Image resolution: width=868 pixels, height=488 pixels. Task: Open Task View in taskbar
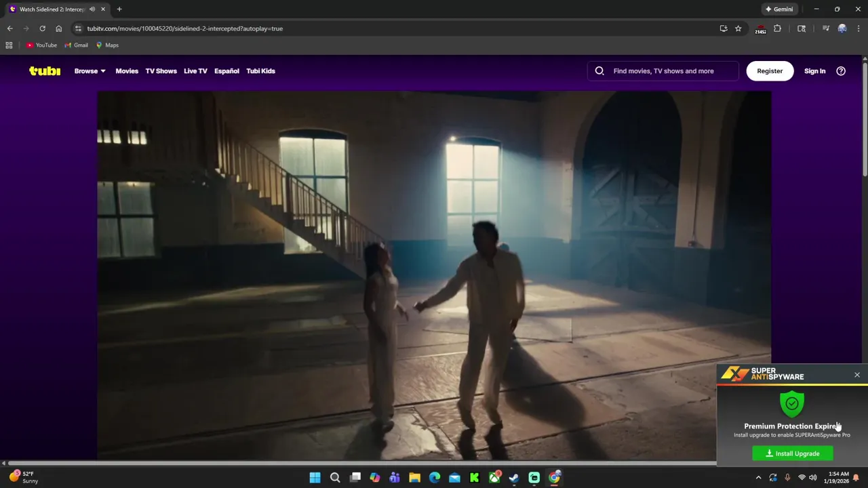355,478
